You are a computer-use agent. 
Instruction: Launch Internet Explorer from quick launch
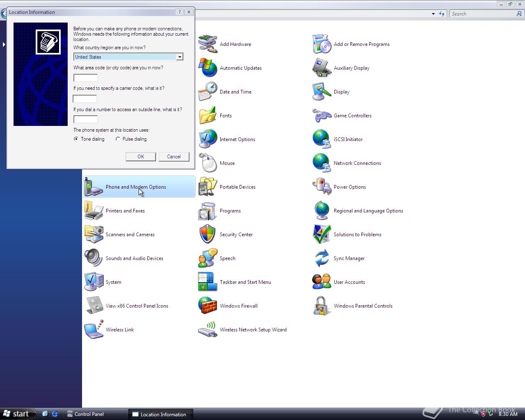pos(55,414)
